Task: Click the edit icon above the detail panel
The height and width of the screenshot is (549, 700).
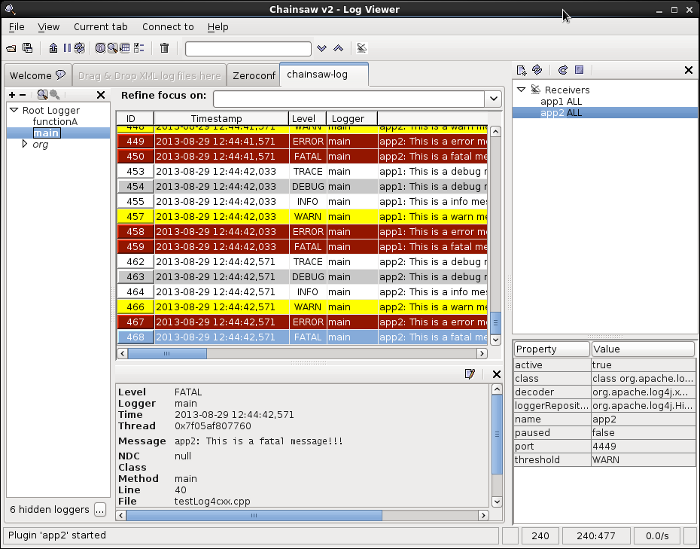Action: 470,374
